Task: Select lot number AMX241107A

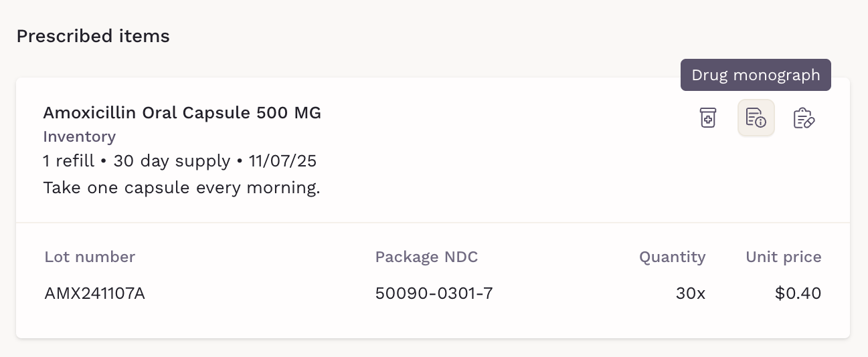Action: click(x=94, y=293)
